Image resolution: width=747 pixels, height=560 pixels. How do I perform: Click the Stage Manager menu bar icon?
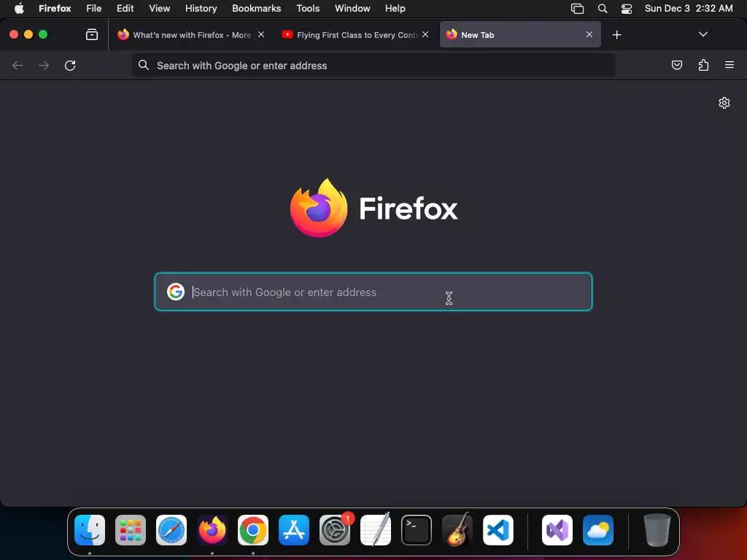coord(578,9)
